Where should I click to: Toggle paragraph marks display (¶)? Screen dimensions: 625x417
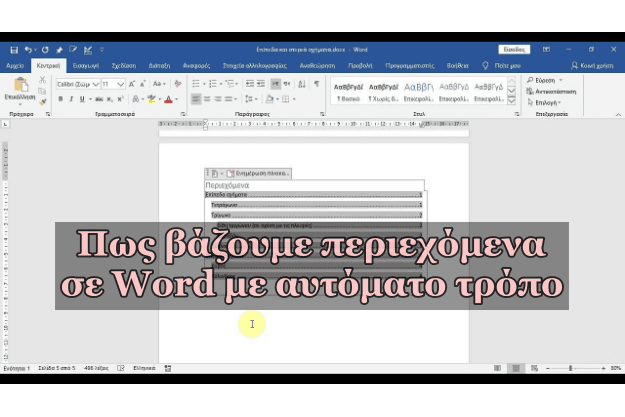316,84
